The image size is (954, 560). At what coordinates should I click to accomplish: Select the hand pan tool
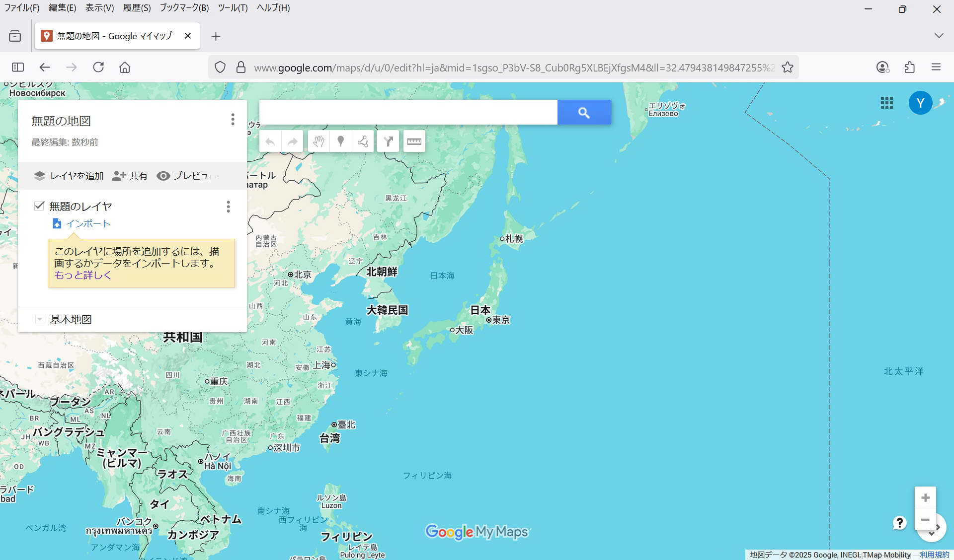pos(318,141)
